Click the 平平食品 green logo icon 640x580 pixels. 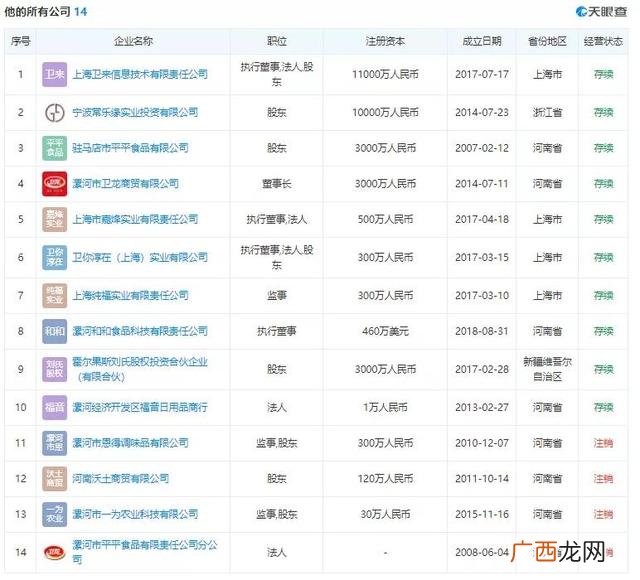coord(55,148)
